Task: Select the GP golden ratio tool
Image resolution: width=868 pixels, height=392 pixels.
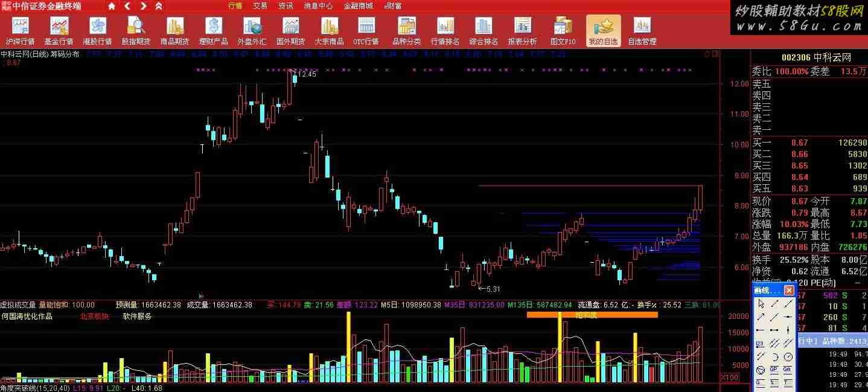Action: 775,370
